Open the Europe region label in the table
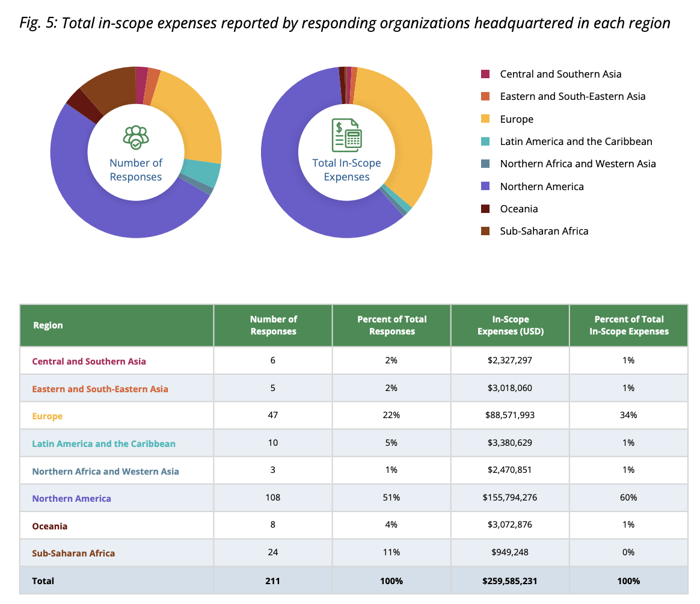 point(48,416)
